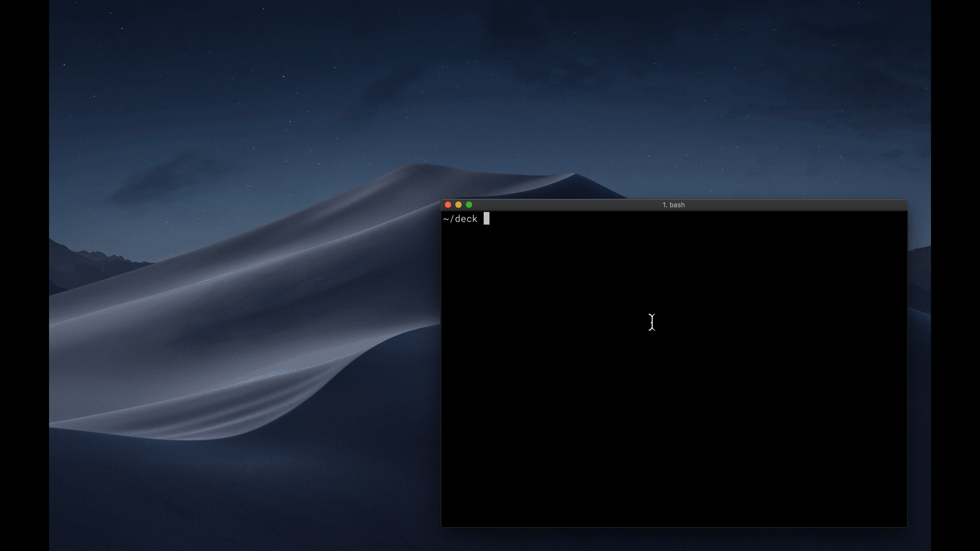Click the terminal window's bottom edge
Viewport: 980px width, 551px height.
point(674,527)
